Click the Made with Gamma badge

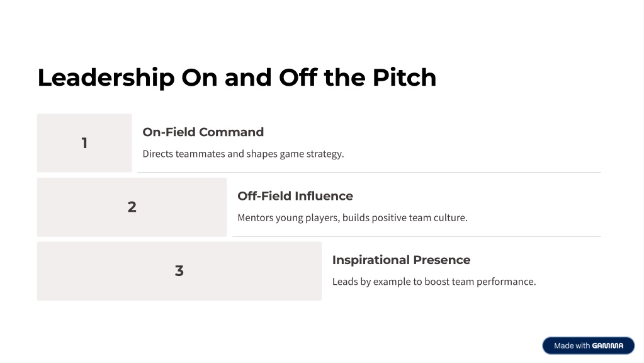point(588,345)
